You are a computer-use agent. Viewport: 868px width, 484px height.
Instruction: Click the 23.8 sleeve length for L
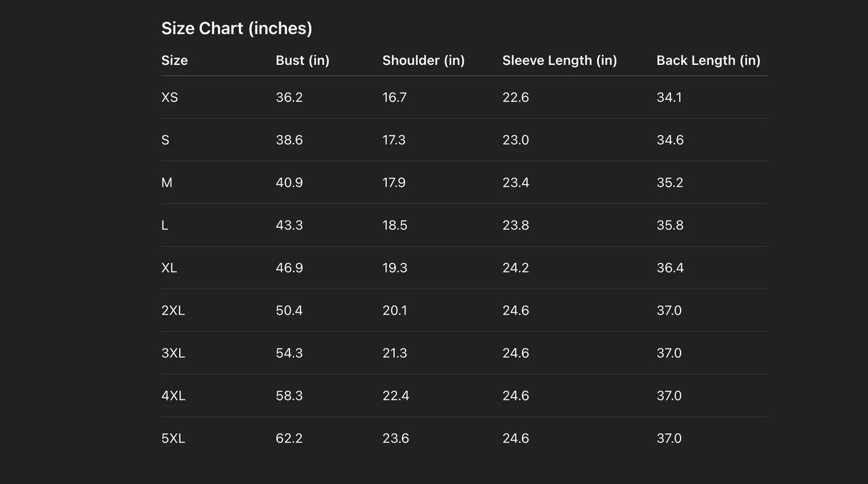pos(515,225)
